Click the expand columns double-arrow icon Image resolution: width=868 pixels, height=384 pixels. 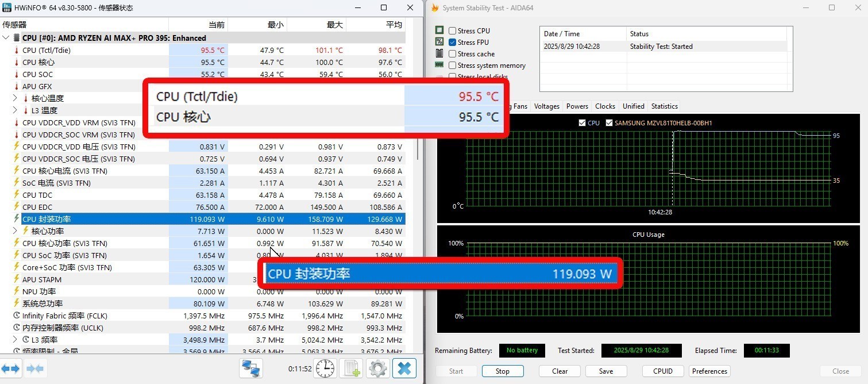[x=11, y=368]
